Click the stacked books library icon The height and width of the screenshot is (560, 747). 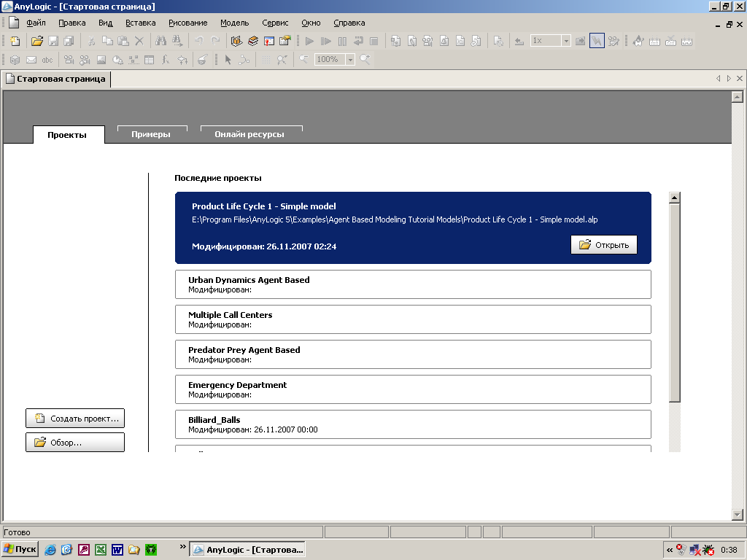coord(253,41)
